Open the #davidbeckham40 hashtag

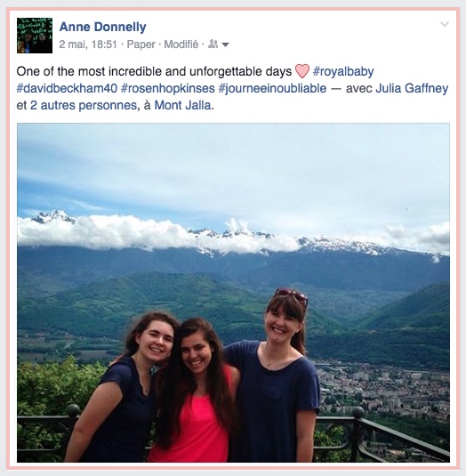tap(67, 88)
